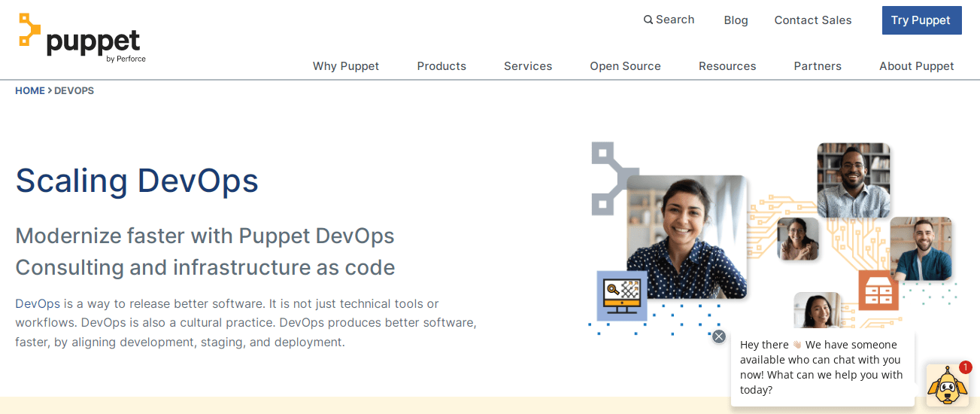Open the Why Puppet menu
Image resolution: width=980 pixels, height=414 pixels.
[x=346, y=66]
